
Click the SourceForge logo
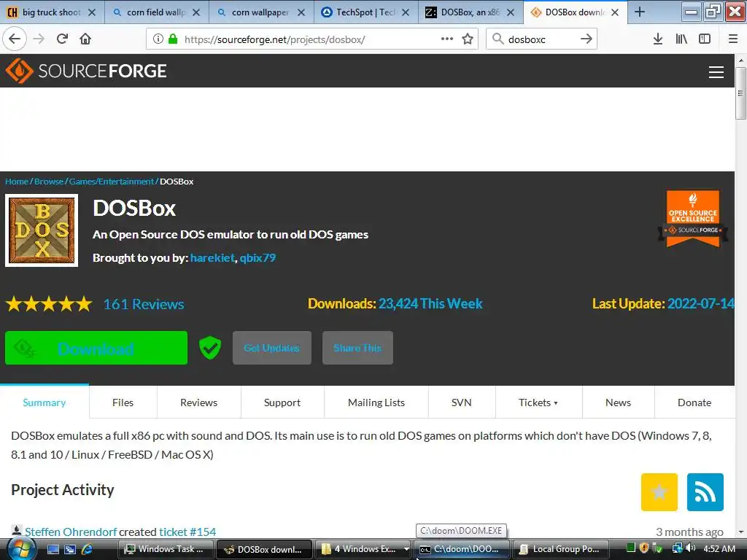(86, 71)
